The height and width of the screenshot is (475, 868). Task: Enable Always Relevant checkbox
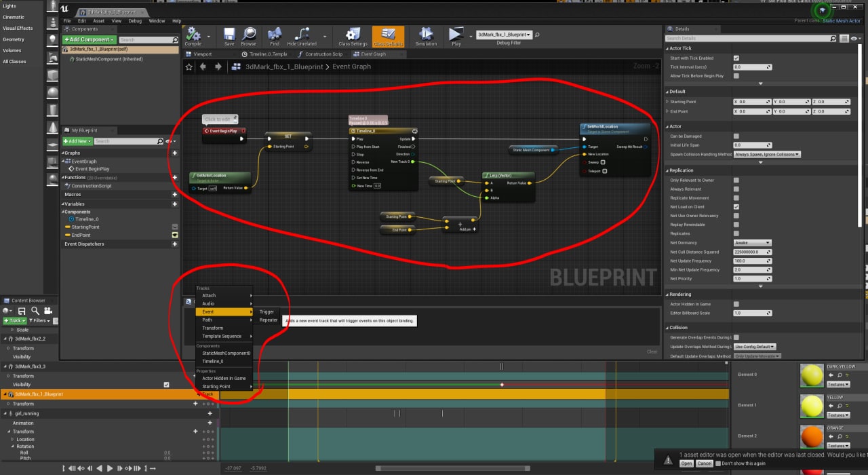coord(736,189)
